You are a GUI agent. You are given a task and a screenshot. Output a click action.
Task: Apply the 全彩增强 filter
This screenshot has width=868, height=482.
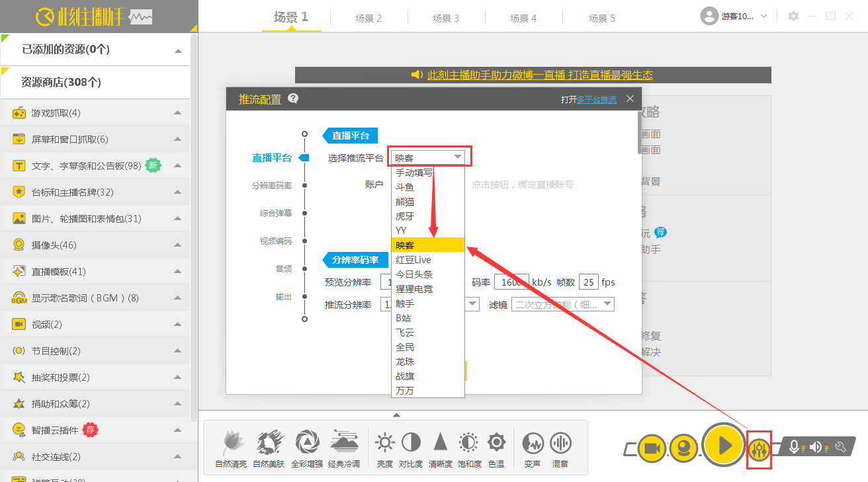click(306, 448)
